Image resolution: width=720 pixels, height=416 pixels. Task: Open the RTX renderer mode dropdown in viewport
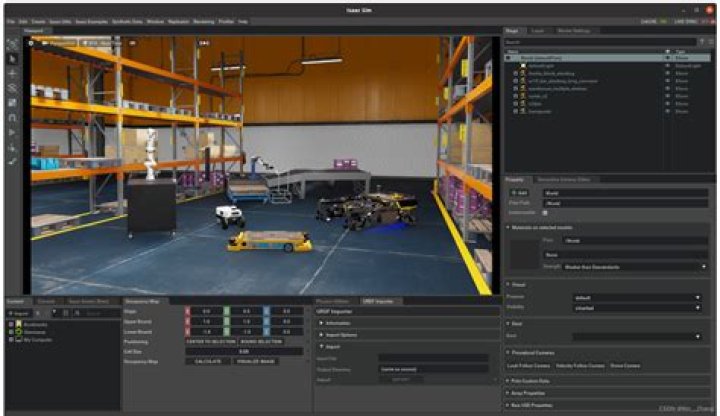100,43
